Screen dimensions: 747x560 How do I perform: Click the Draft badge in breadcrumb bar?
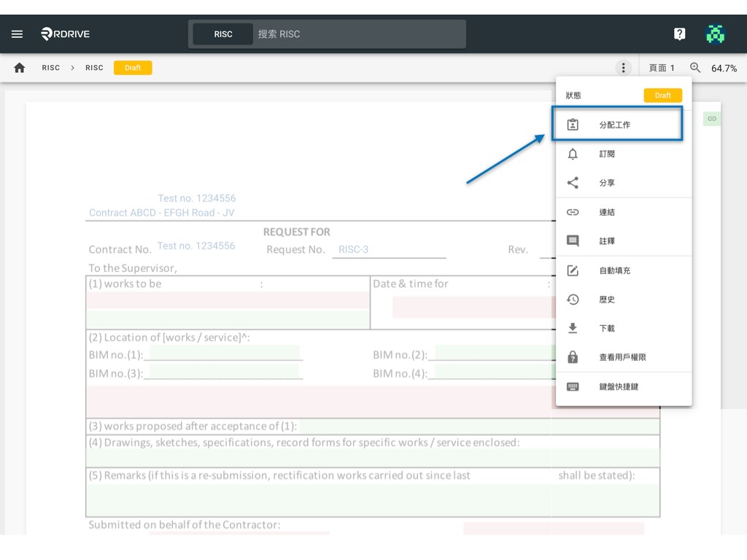tap(133, 68)
